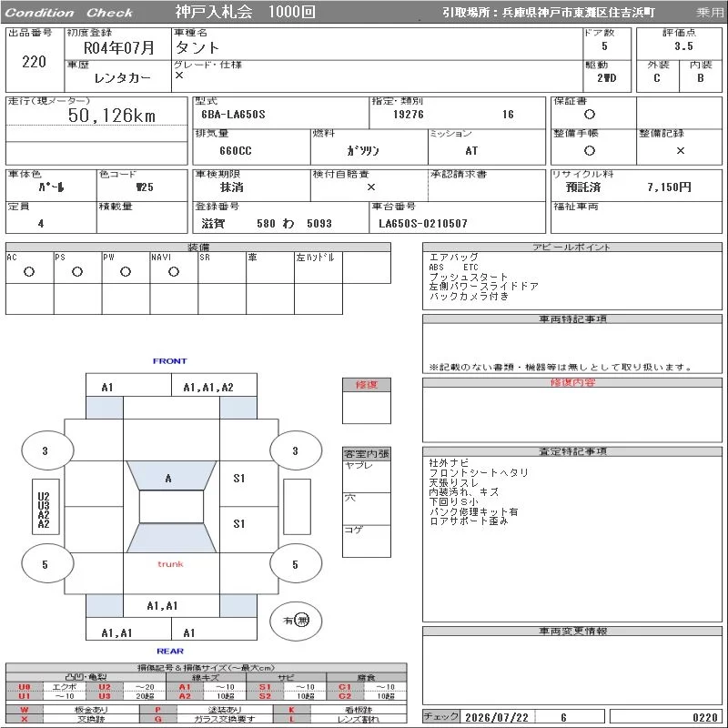Click the 'FRONT' label on the car diagram
The height and width of the screenshot is (728, 728).
click(x=170, y=360)
